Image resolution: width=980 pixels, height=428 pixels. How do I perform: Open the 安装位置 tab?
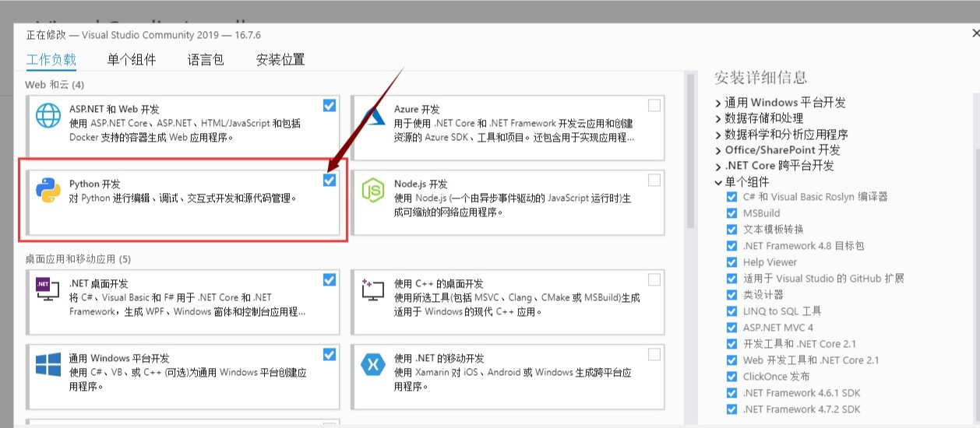pos(280,60)
